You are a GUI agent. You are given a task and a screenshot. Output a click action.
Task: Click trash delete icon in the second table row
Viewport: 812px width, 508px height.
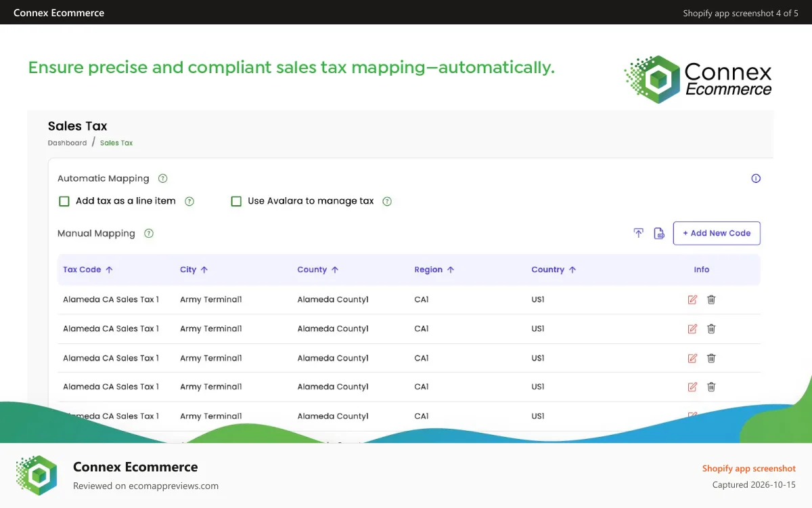point(711,329)
